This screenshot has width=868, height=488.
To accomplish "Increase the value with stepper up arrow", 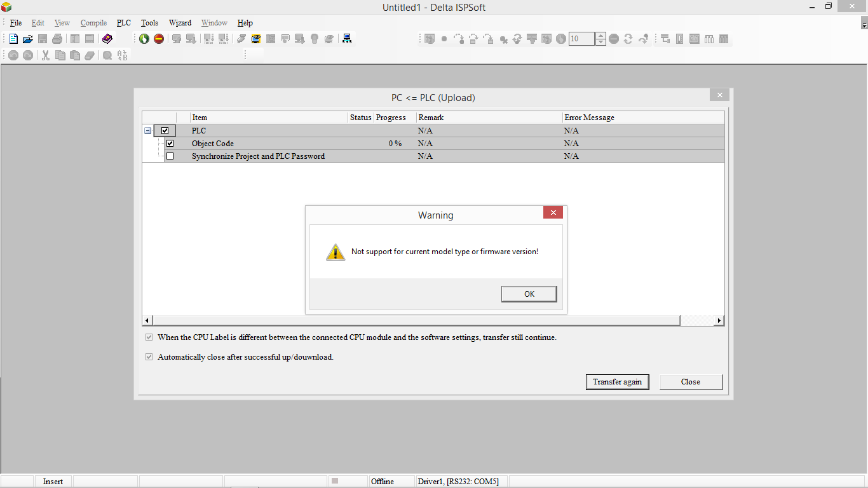I will [601, 36].
